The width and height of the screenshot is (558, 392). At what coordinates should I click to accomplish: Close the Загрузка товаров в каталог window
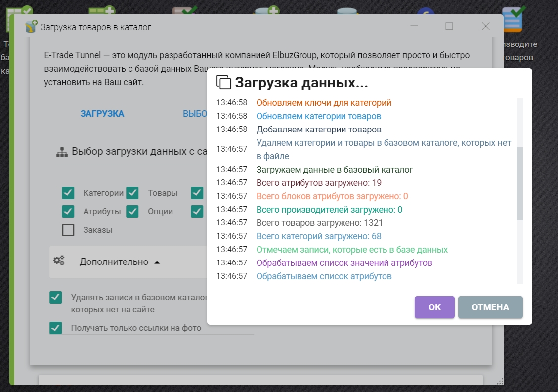pos(485,26)
